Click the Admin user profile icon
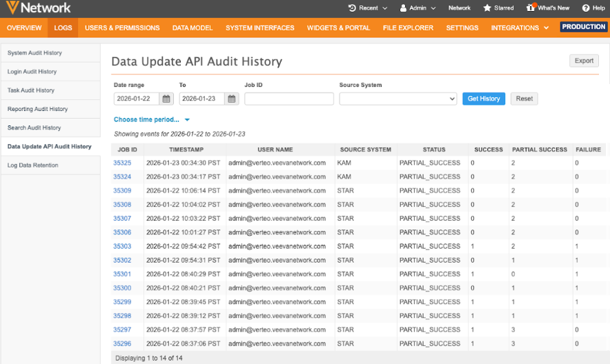 (404, 8)
